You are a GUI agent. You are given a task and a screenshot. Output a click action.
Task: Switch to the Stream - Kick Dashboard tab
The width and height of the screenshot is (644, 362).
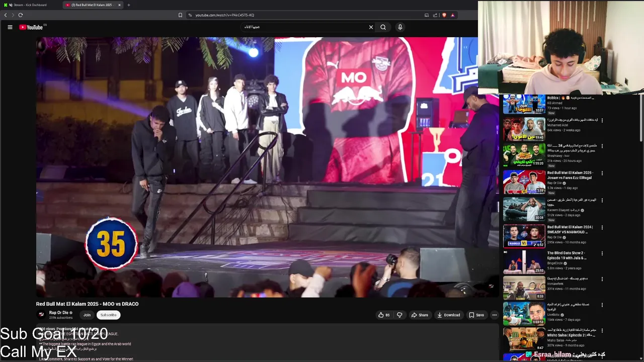click(31, 5)
